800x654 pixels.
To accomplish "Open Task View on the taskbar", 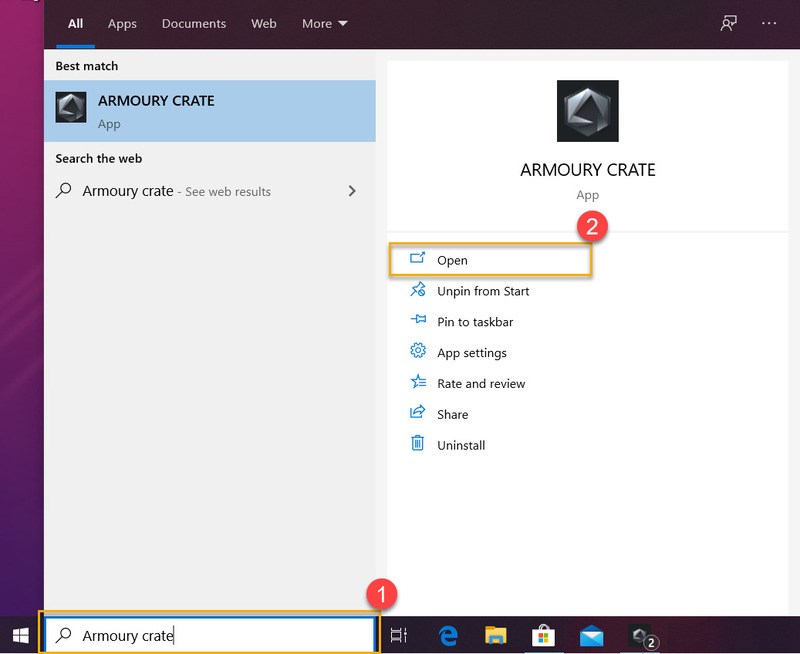I will [398, 634].
